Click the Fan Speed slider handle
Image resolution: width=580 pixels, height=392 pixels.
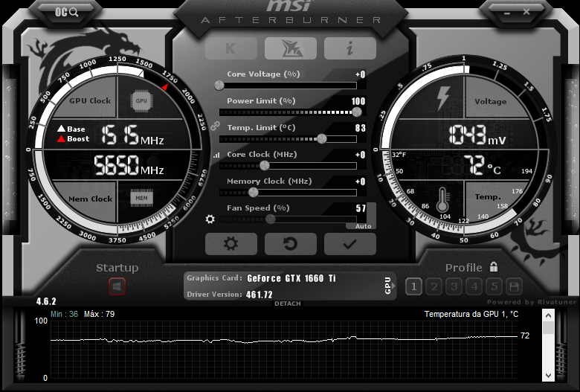(x=271, y=219)
